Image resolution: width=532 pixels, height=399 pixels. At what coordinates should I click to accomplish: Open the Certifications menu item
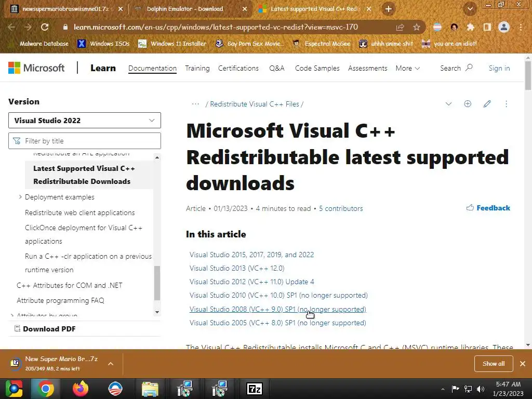238,68
